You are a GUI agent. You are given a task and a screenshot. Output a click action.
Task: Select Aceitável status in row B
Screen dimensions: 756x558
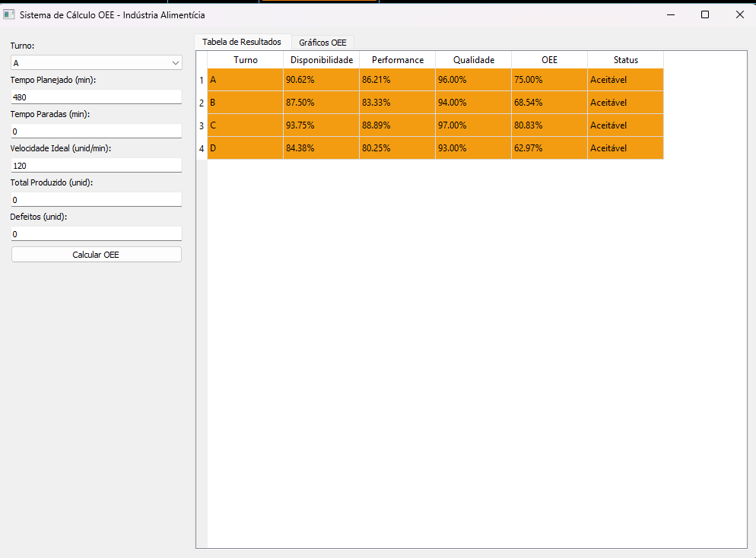[626, 103]
